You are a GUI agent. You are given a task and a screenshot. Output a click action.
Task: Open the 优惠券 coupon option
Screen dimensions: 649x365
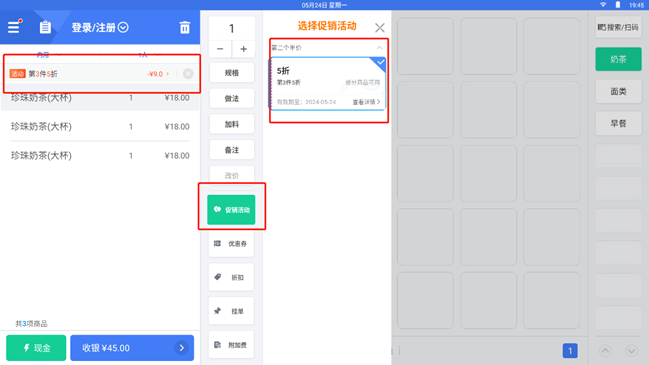click(231, 244)
